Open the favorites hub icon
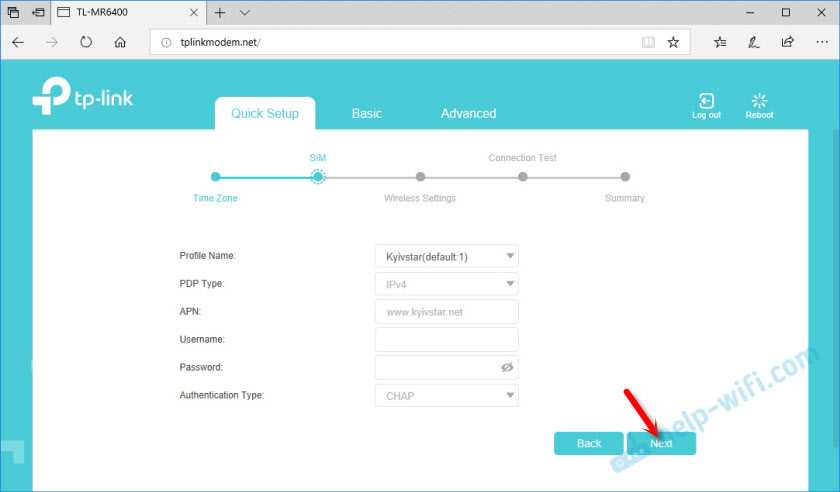 click(720, 42)
